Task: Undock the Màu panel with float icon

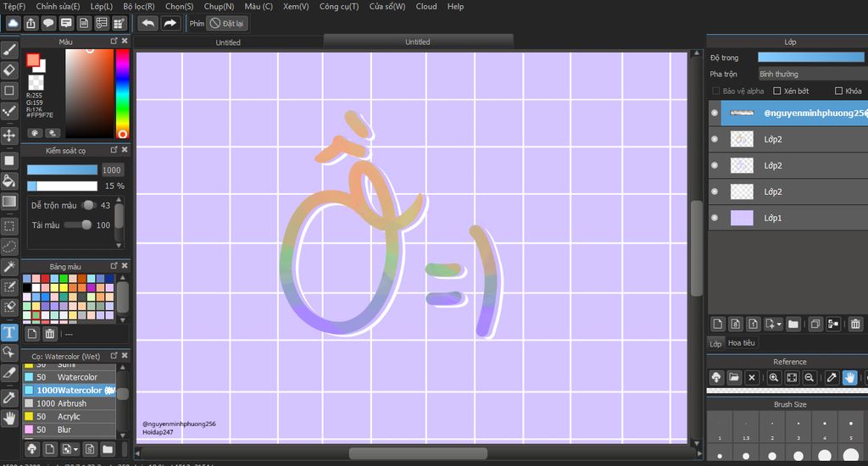Action: [114, 41]
